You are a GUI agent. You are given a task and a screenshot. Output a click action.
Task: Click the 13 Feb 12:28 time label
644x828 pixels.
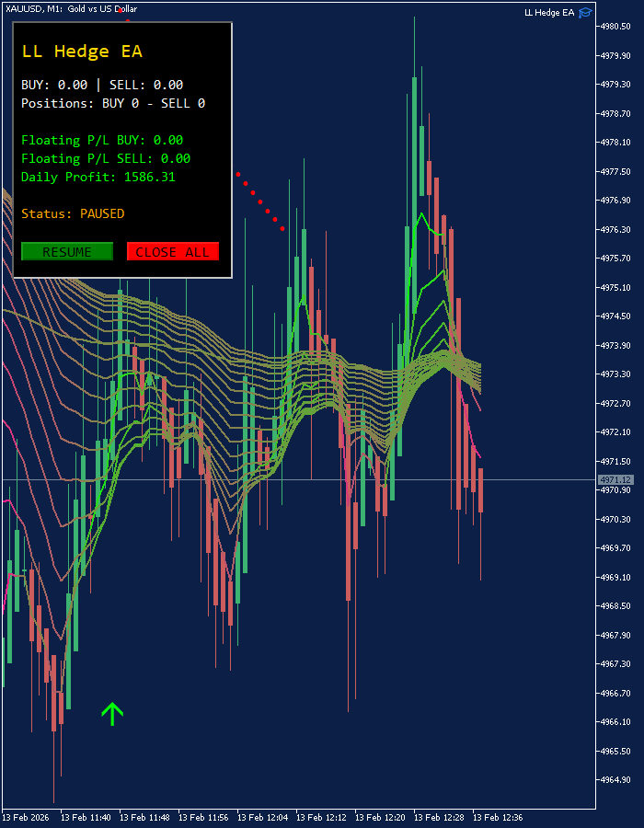tap(439, 818)
